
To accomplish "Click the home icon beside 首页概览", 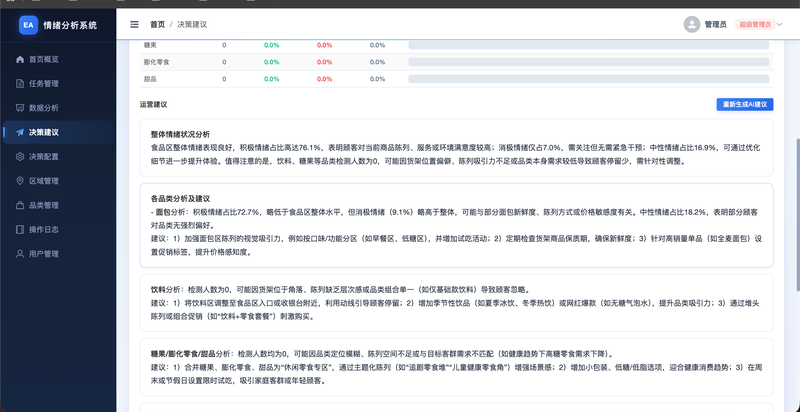I will coord(20,59).
